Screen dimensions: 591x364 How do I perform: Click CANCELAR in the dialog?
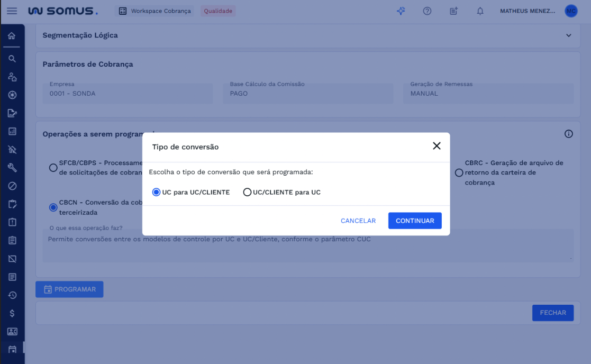tap(358, 221)
